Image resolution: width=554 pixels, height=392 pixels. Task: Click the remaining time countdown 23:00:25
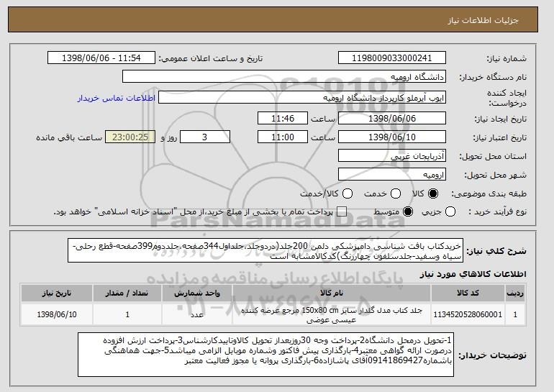[130, 137]
